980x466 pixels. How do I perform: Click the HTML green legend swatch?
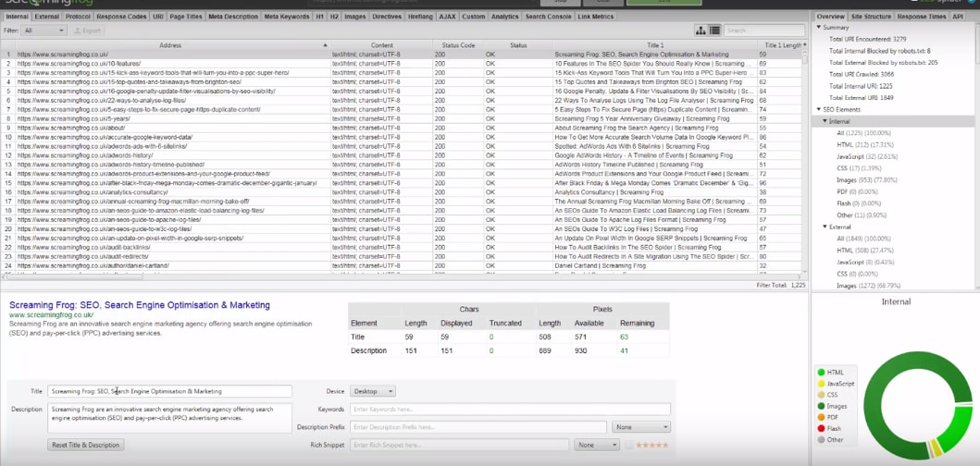pos(821,373)
